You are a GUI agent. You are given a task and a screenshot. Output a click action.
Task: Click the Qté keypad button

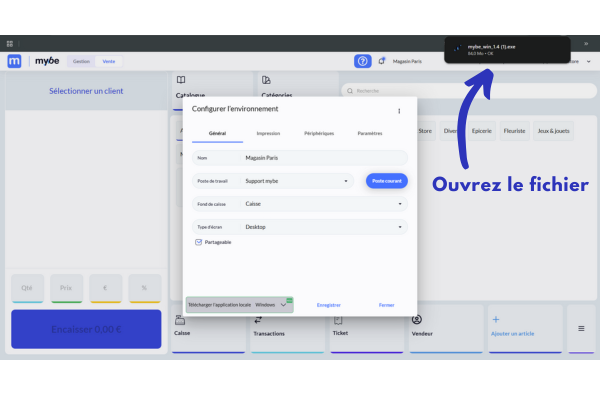click(27, 288)
